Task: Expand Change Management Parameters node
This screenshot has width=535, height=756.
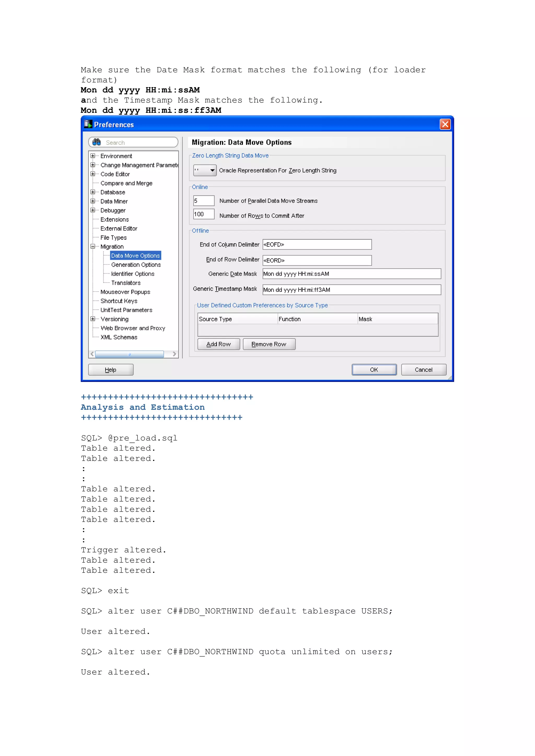Action: click(x=93, y=165)
